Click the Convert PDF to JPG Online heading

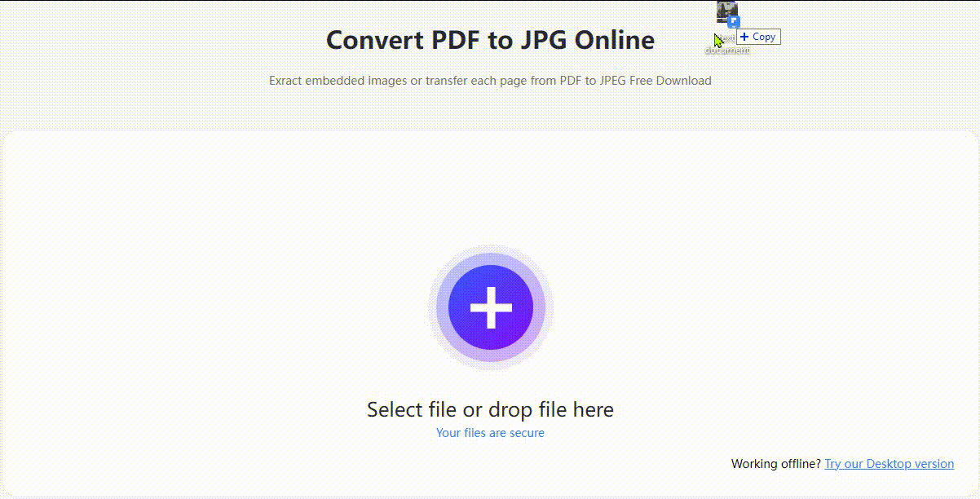click(489, 39)
